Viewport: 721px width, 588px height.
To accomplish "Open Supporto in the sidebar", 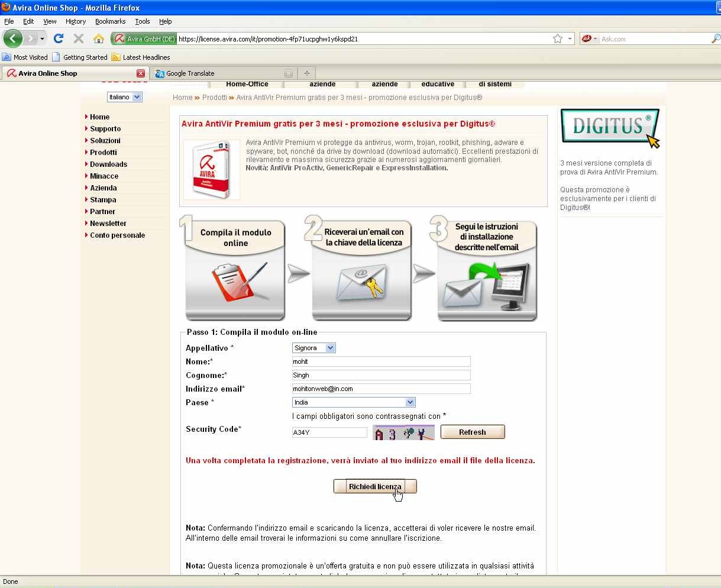I will point(105,129).
